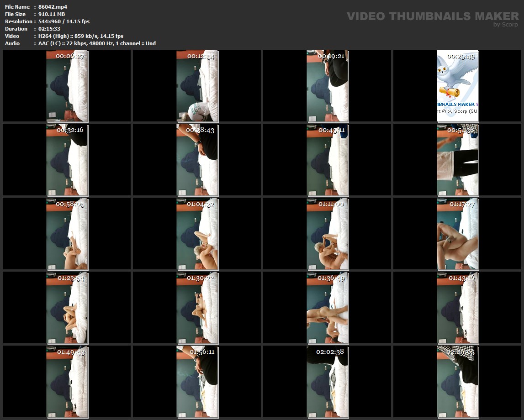The image size is (524, 420).
Task: Select the frame stamped 00:32:16
Action: click(67, 160)
